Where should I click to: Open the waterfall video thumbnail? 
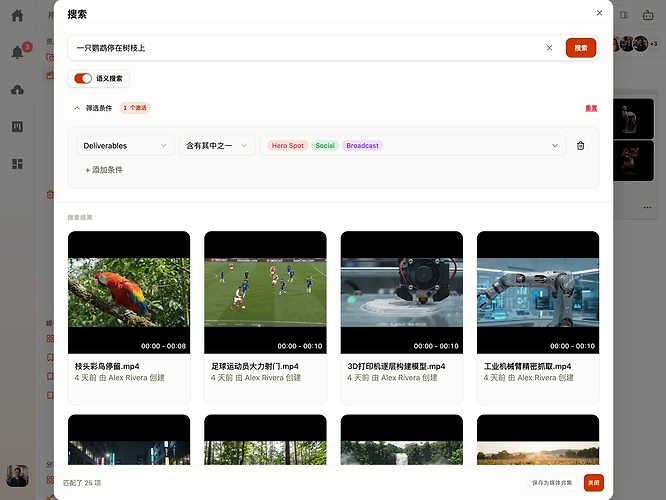coord(402,440)
